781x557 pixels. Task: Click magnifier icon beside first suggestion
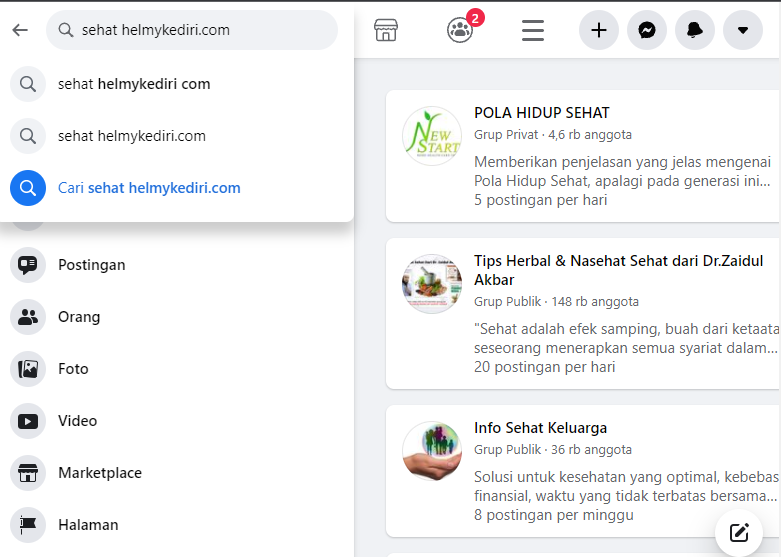28,84
